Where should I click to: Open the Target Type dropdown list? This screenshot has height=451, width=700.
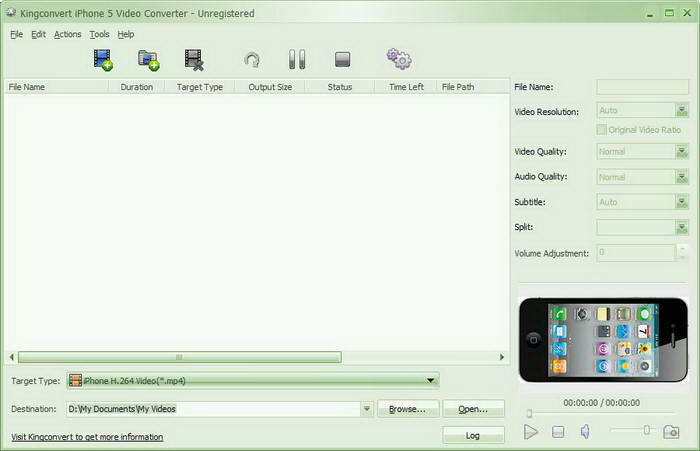click(x=430, y=380)
